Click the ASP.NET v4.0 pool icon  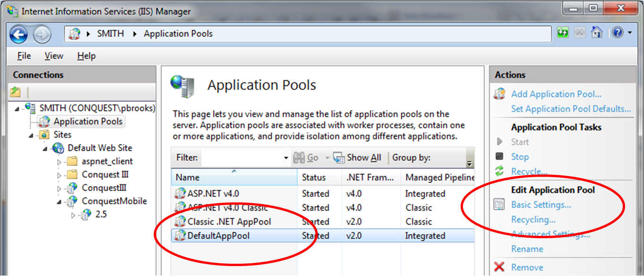[180, 193]
